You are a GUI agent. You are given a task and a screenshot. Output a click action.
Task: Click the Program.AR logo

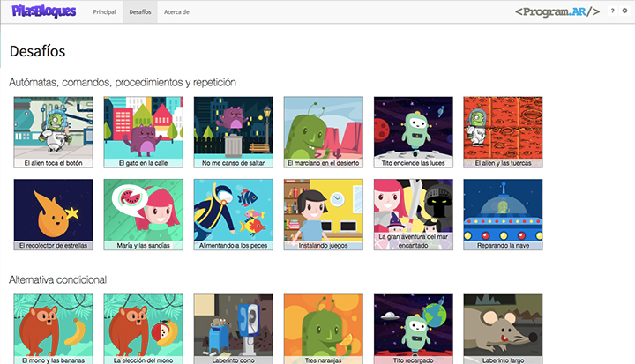[x=557, y=12]
